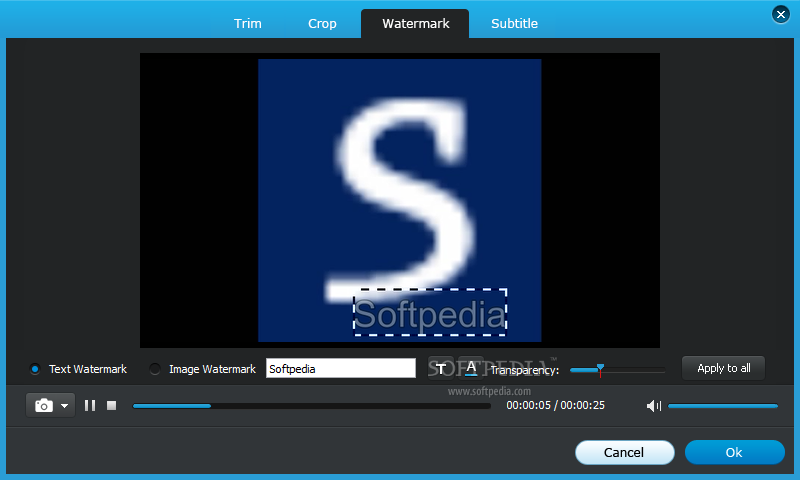Select the Text Watermark radio button
The height and width of the screenshot is (480, 800).
tap(35, 369)
